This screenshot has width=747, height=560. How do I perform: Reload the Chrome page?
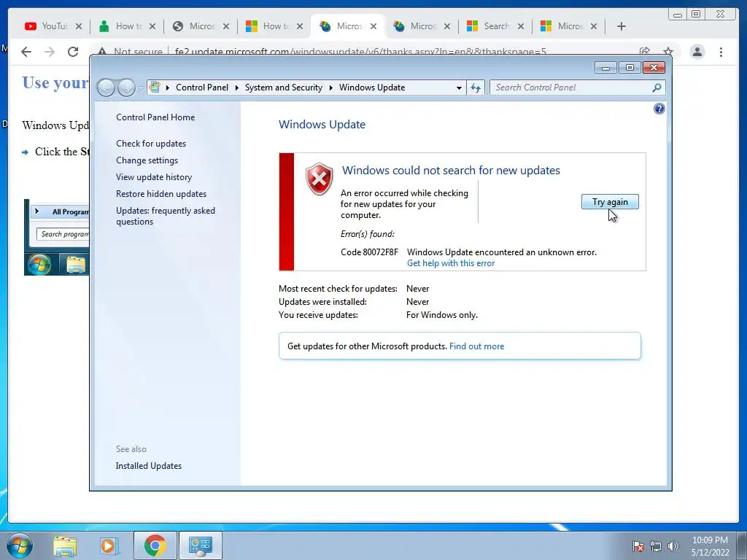click(x=73, y=52)
